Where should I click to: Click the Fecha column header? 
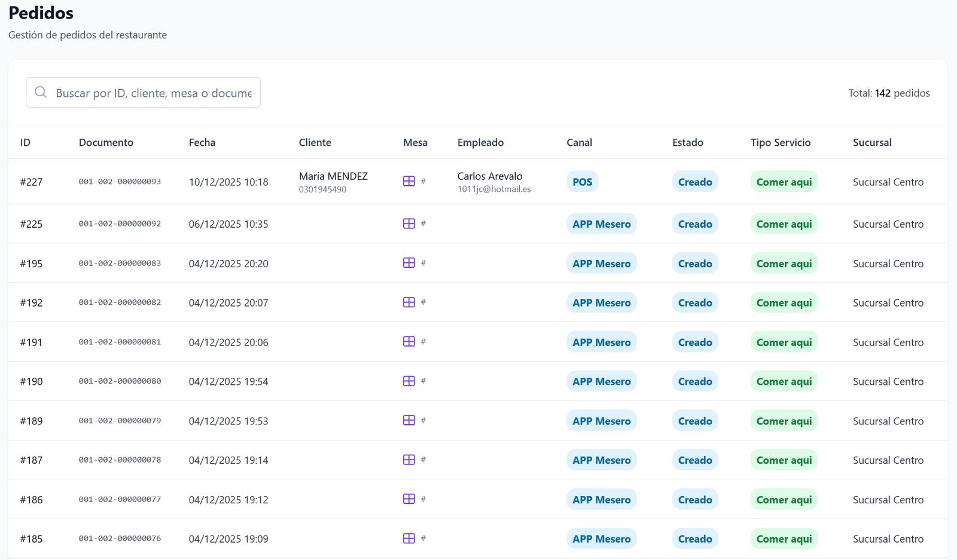pyautogui.click(x=202, y=142)
